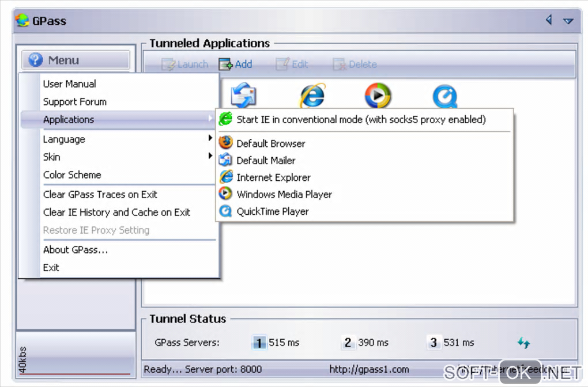Screen dimensions: 588x387
Task: Click the http://gpass1.com link
Action: [369, 369]
